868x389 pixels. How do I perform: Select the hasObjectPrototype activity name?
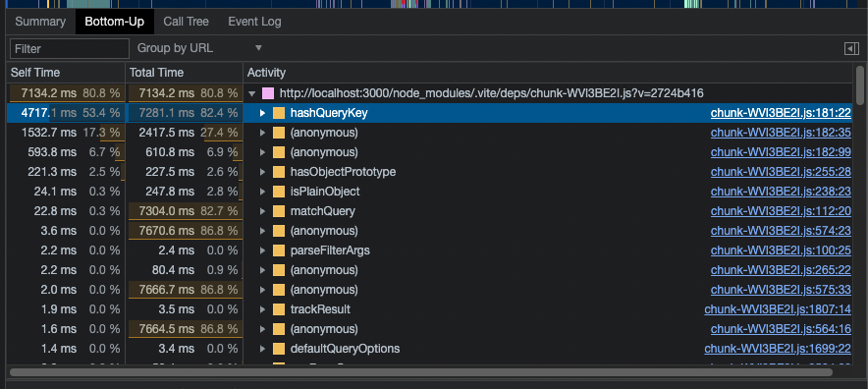pyautogui.click(x=344, y=172)
